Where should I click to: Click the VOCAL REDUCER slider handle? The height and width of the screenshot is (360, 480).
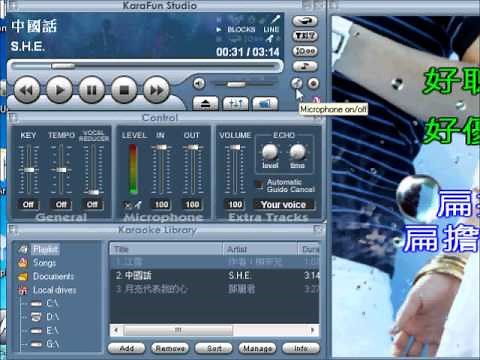[93, 192]
